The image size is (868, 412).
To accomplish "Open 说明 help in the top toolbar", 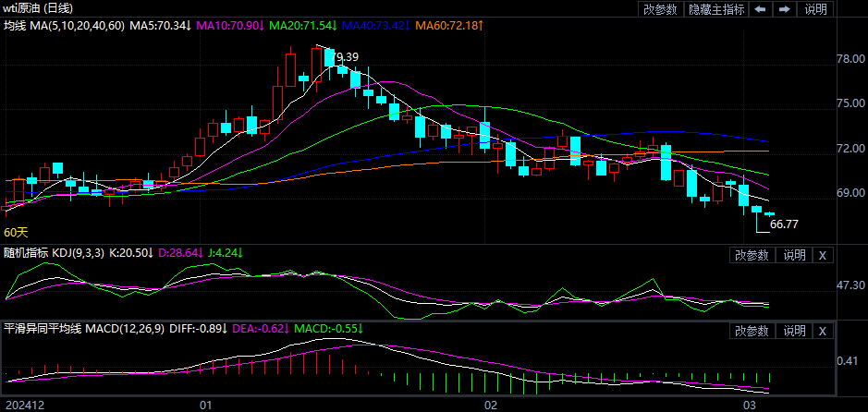I will click(x=816, y=9).
